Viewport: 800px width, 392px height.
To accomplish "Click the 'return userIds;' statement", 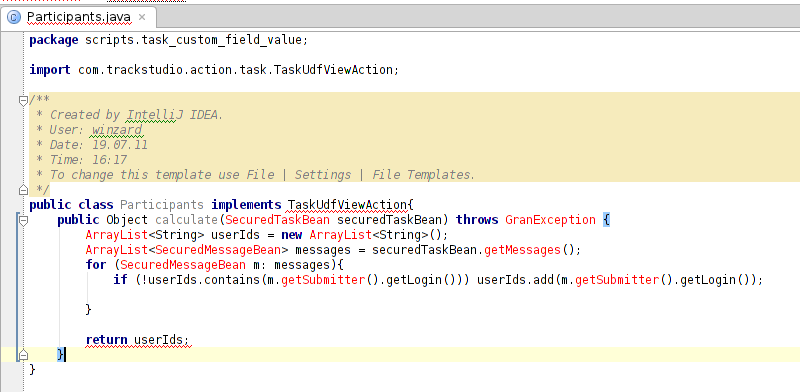I will [137, 339].
